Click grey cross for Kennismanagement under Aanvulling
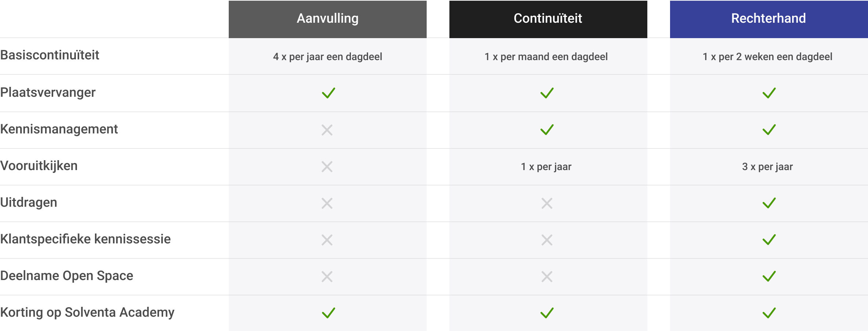Image resolution: width=868 pixels, height=331 pixels. 327,130
